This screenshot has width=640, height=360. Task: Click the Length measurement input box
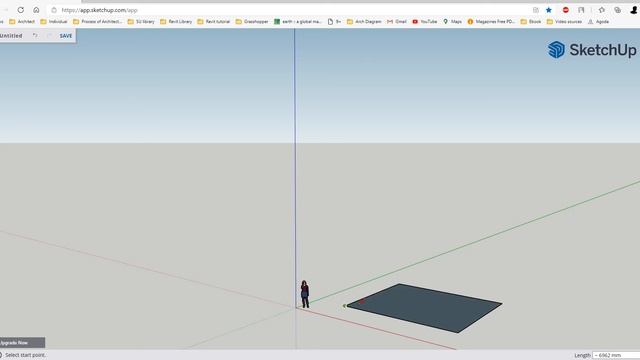click(616, 355)
